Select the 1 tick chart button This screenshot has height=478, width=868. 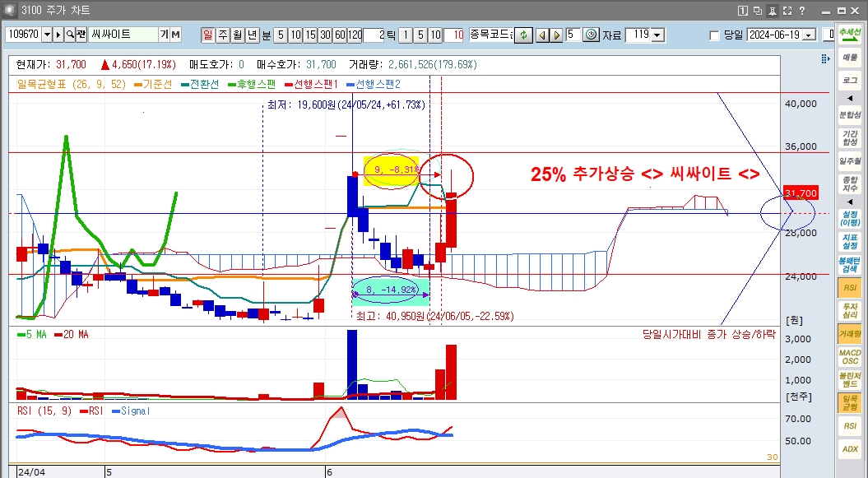coord(406,35)
